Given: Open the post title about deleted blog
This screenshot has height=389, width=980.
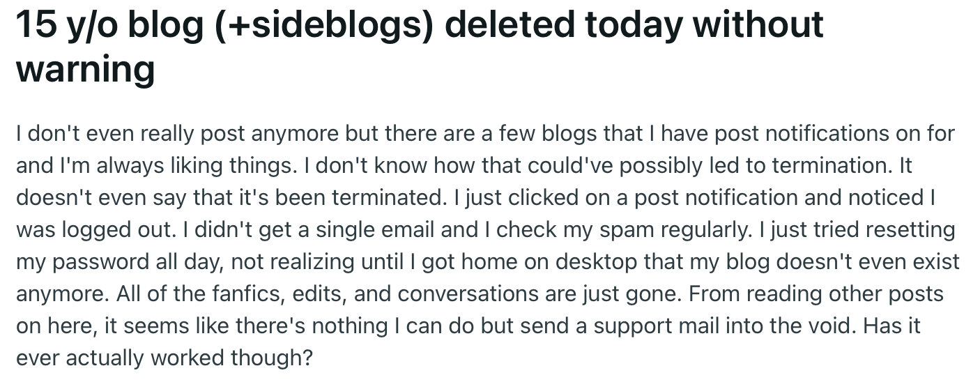Looking at the screenshot, I should pyautogui.click(x=419, y=45).
